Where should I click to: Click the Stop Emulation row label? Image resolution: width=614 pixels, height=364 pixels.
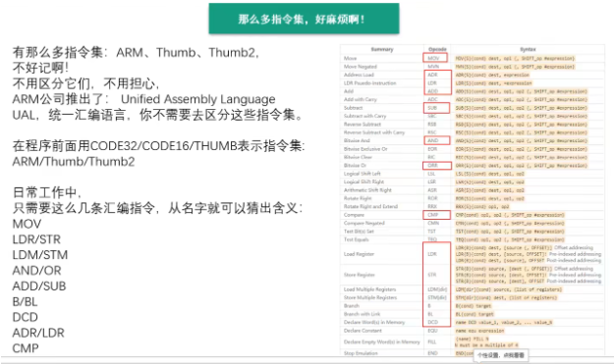pos(361,353)
